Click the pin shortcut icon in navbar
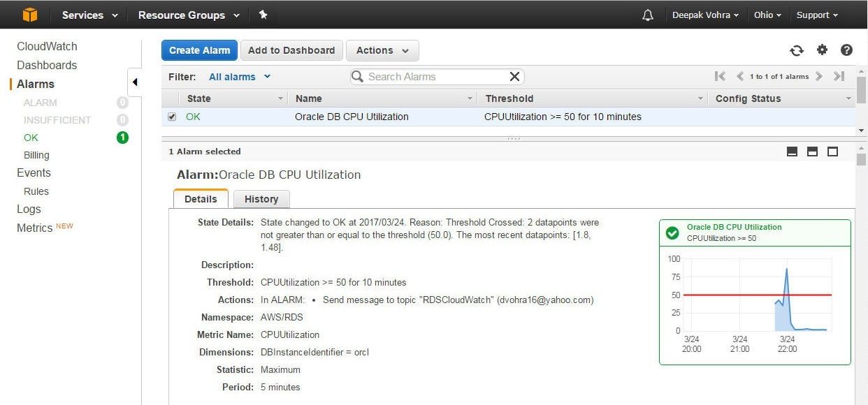This screenshot has height=405, width=868. click(263, 15)
